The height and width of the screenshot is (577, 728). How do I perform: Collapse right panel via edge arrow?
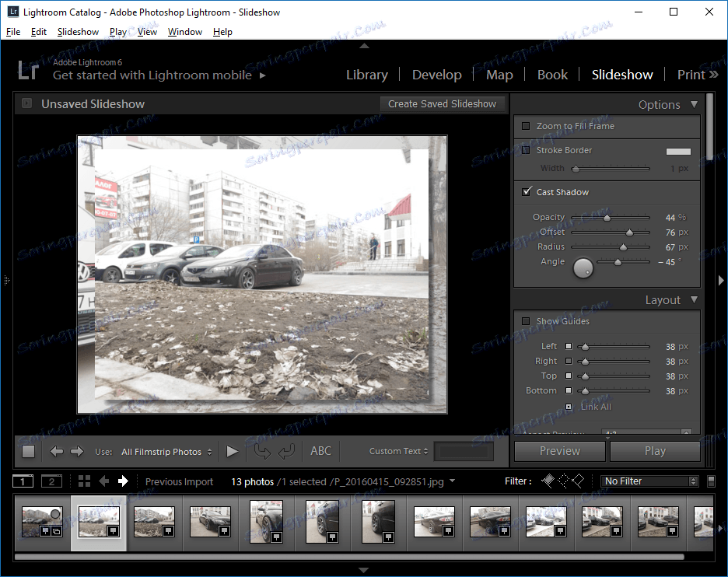(720, 281)
